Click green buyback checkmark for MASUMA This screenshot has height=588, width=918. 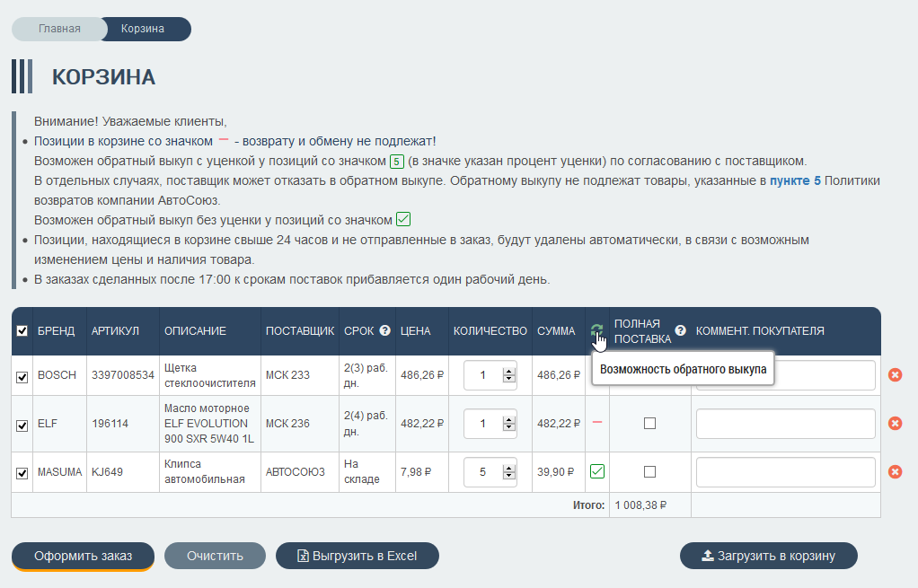click(x=597, y=471)
